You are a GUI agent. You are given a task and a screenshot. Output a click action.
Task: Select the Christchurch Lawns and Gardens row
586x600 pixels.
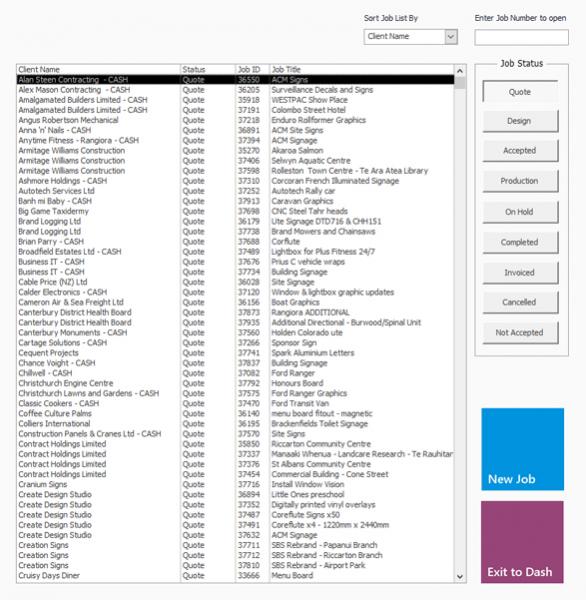tap(235, 393)
